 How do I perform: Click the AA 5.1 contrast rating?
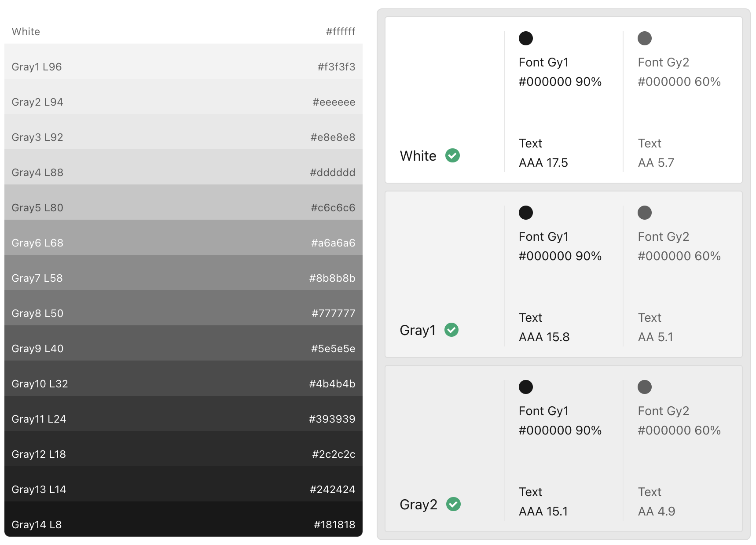click(656, 337)
